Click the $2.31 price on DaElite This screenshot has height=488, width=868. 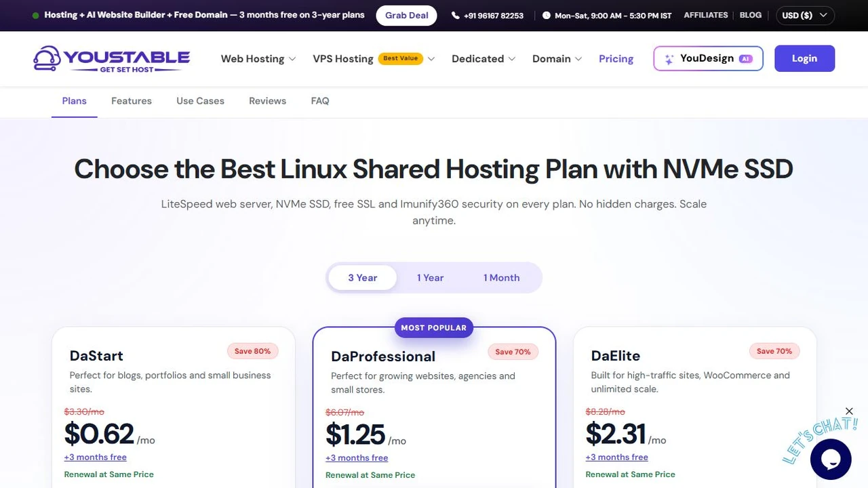tap(616, 433)
